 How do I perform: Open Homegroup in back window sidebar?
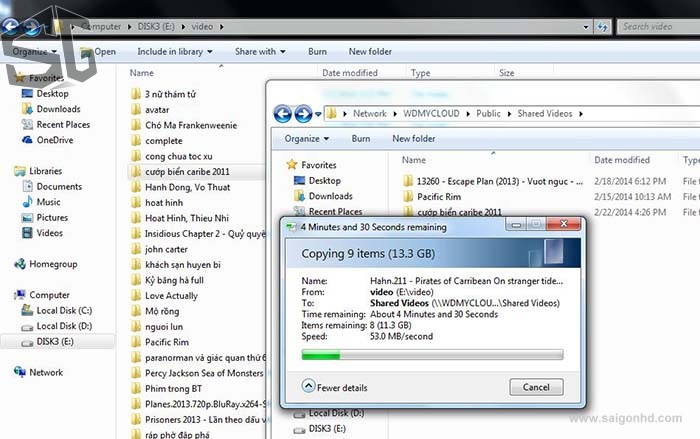[x=53, y=264]
